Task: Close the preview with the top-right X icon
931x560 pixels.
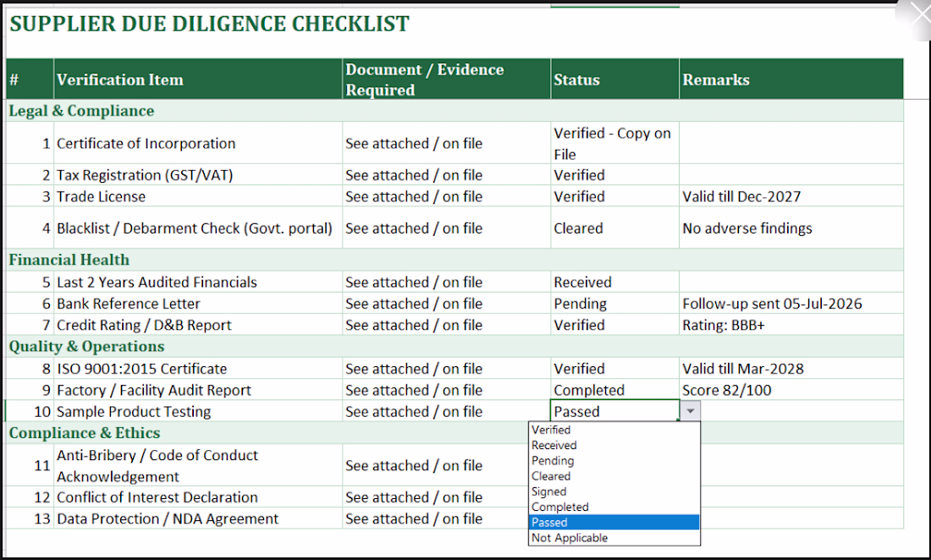Action: click(919, 13)
